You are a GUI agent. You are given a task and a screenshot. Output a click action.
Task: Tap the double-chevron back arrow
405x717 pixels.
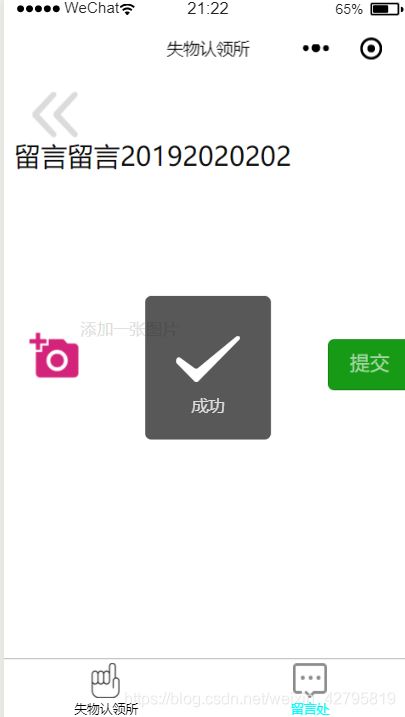55,114
